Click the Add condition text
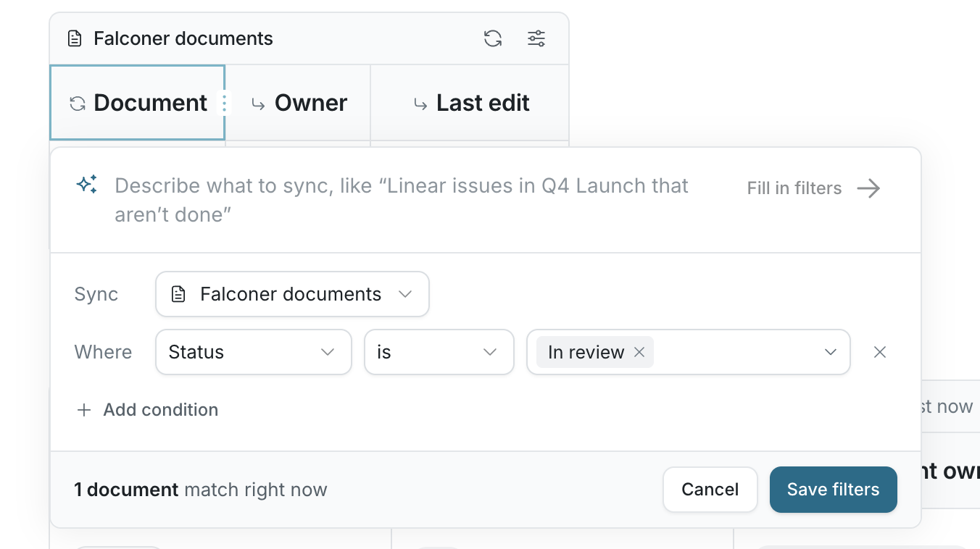This screenshot has height=549, width=980. pyautogui.click(x=161, y=410)
